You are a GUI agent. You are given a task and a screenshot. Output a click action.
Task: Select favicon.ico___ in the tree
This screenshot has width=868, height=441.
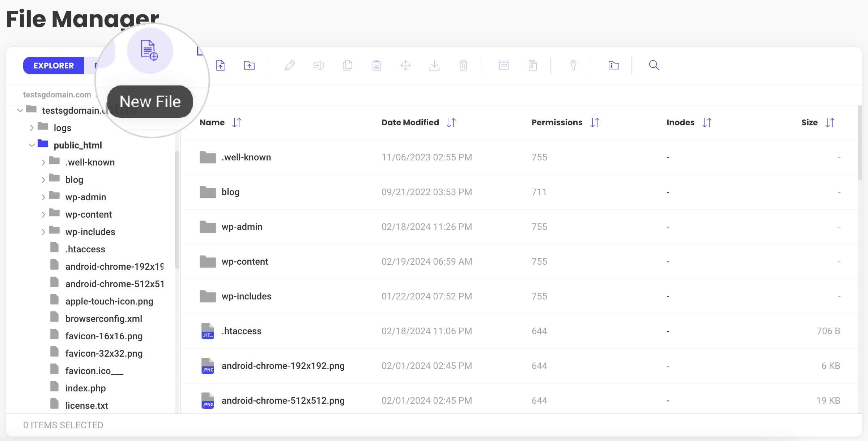click(94, 371)
